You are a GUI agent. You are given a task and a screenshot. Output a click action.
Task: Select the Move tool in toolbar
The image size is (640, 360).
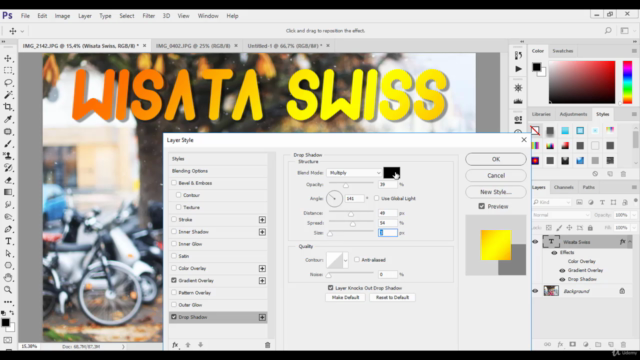(x=8, y=58)
